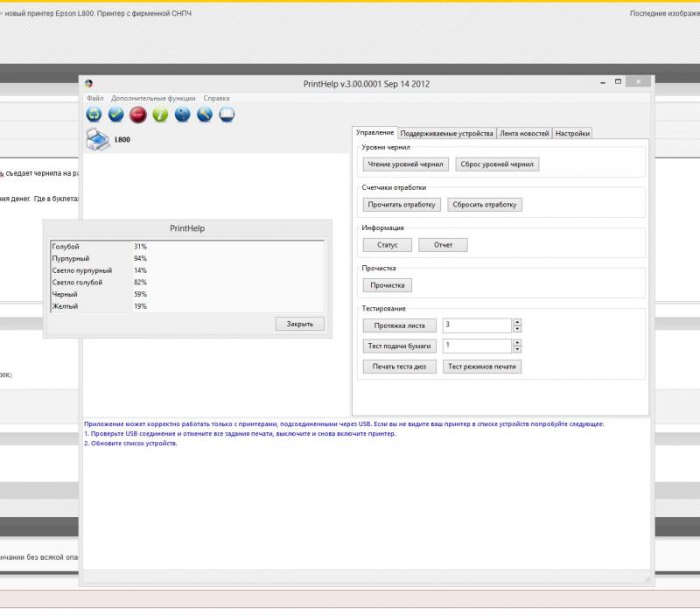This screenshot has height=616, width=700.
Task: Click the red stop toolbar icon
Action: tap(138, 115)
